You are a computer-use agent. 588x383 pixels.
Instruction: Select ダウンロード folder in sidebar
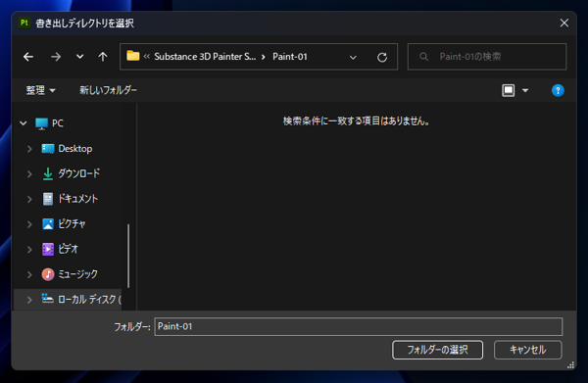coord(78,173)
